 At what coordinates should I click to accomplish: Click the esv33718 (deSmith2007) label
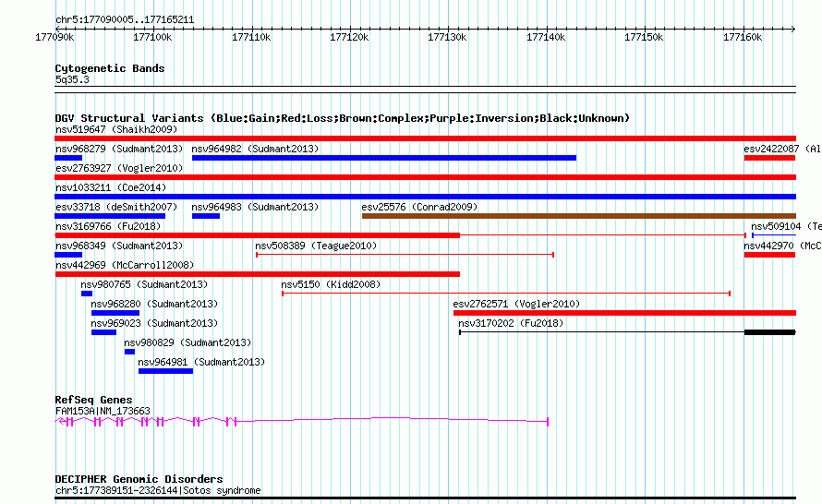(116, 207)
